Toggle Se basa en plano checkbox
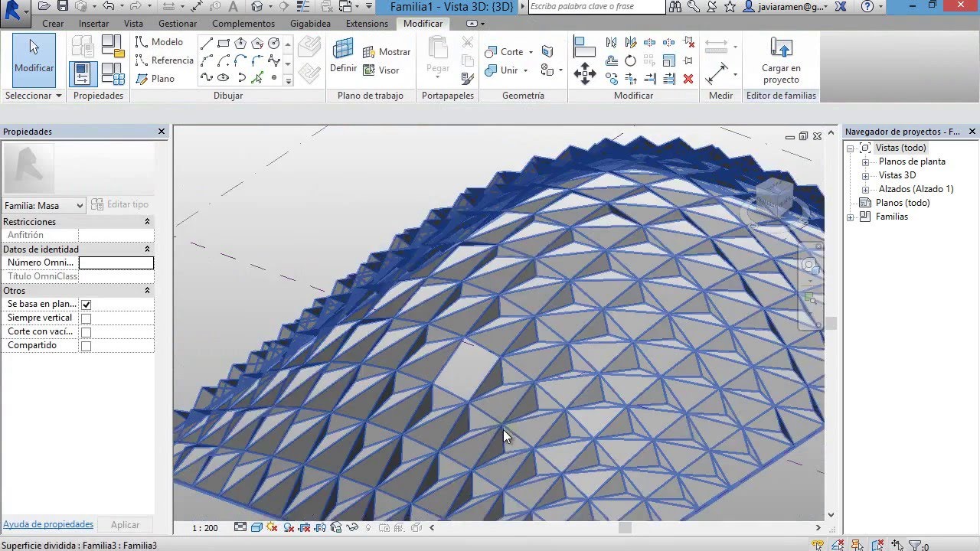The width and height of the screenshot is (980, 551). pos(86,305)
